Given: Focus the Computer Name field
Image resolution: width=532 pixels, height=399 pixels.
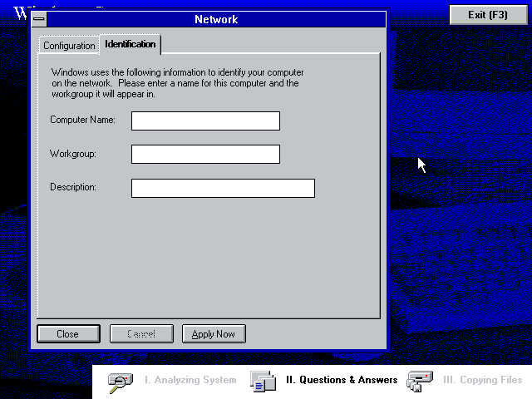Looking at the screenshot, I should pos(205,121).
